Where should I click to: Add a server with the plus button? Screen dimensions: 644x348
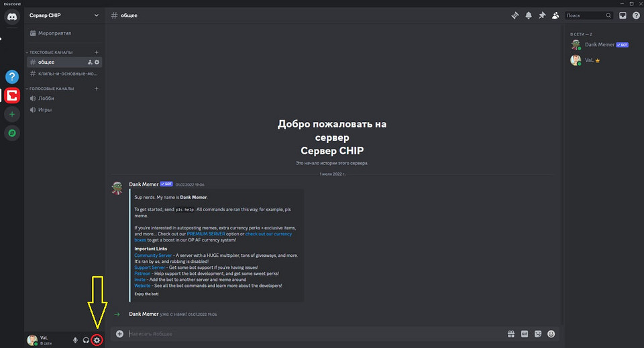11,114
